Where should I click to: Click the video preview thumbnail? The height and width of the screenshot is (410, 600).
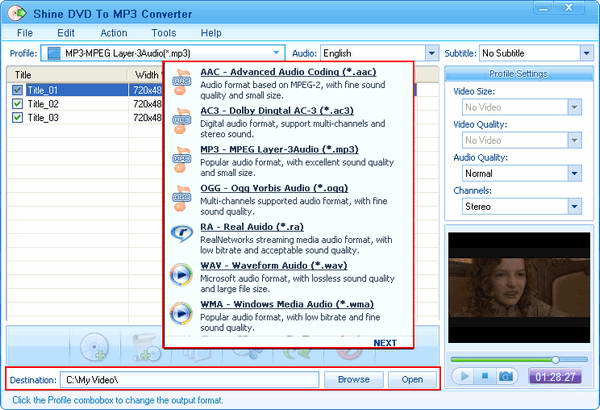pos(519,287)
